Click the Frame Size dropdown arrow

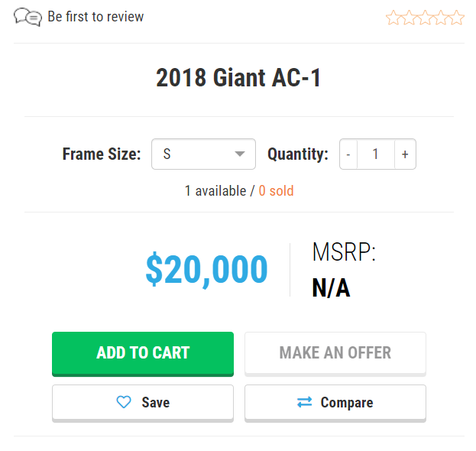coord(240,154)
